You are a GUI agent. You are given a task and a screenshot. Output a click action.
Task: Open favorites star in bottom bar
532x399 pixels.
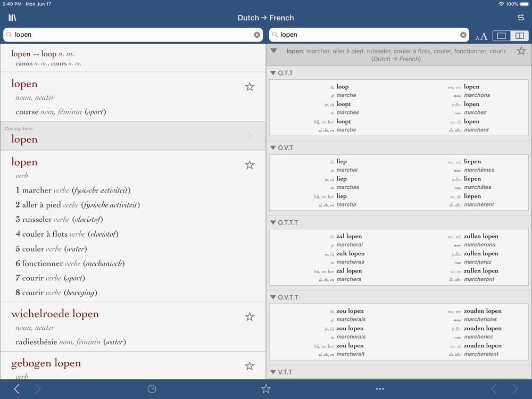click(x=266, y=389)
